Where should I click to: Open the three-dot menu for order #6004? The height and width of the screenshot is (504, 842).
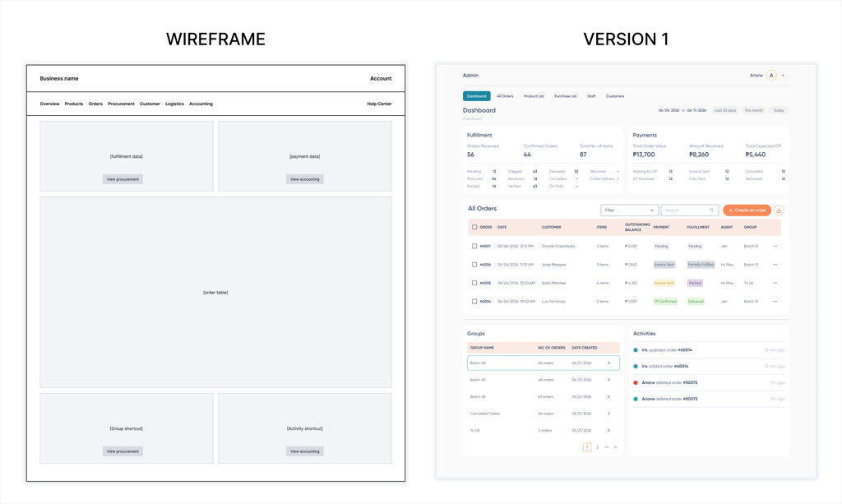tap(775, 302)
